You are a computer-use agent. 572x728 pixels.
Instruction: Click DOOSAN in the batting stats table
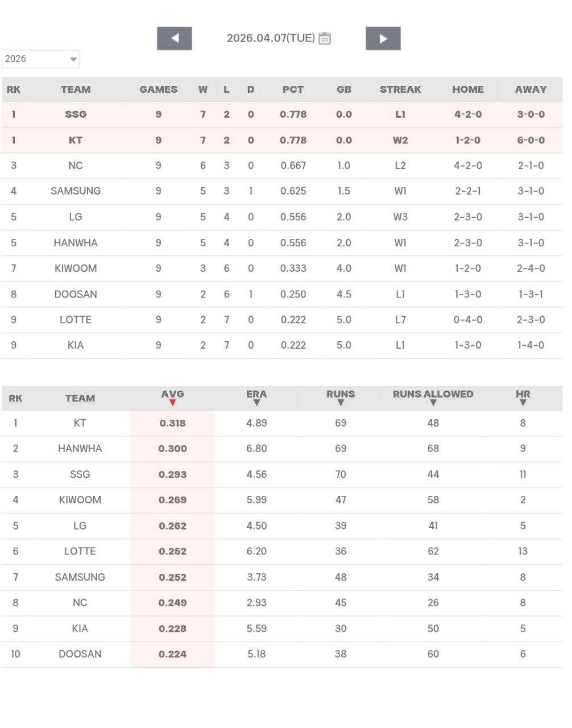click(80, 654)
